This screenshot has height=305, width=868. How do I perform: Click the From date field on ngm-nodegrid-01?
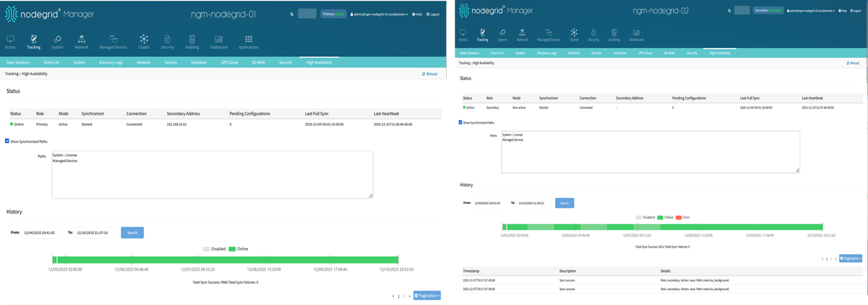point(42,233)
